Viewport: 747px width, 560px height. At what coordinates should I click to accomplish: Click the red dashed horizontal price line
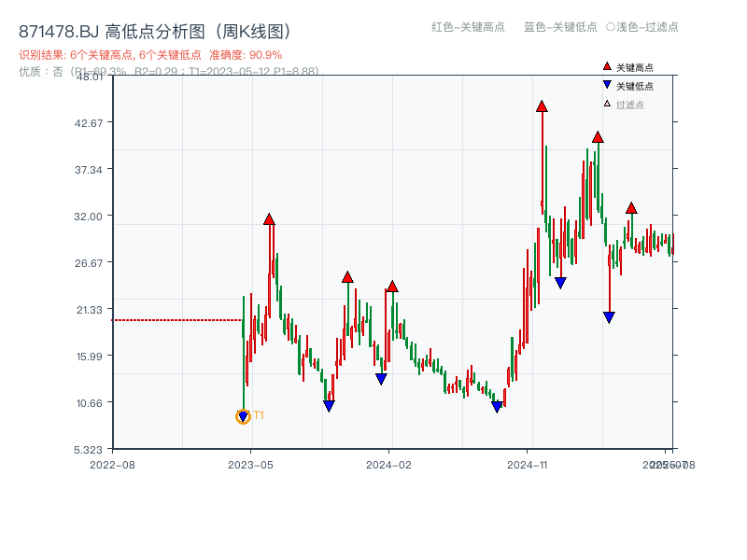point(177,319)
